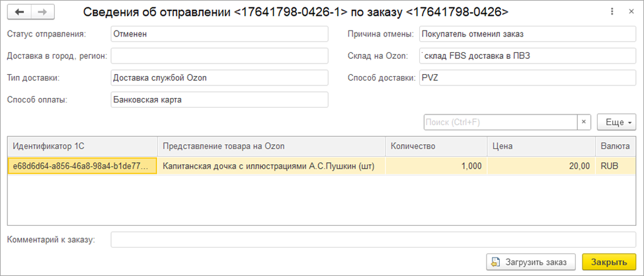Focus the Комментарий к заказу field

374,239
